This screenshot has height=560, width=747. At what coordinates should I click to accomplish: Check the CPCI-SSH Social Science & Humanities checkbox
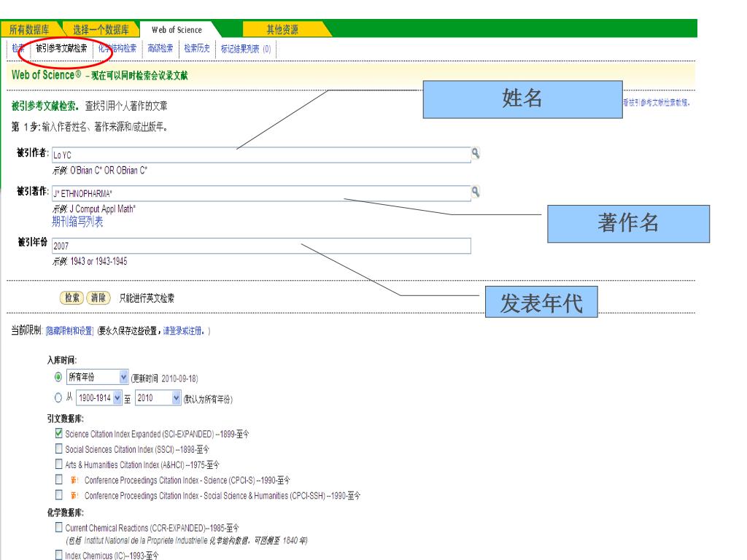pyautogui.click(x=58, y=495)
